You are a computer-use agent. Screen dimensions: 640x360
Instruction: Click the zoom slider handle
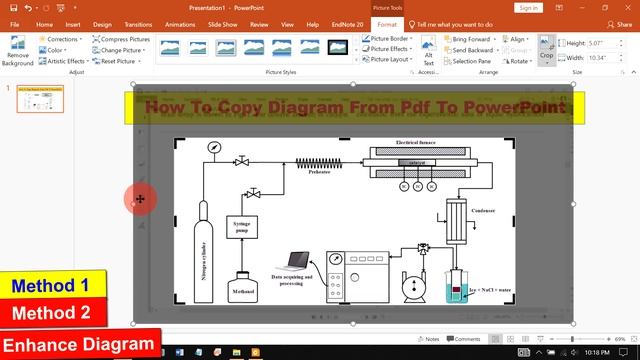point(572,339)
